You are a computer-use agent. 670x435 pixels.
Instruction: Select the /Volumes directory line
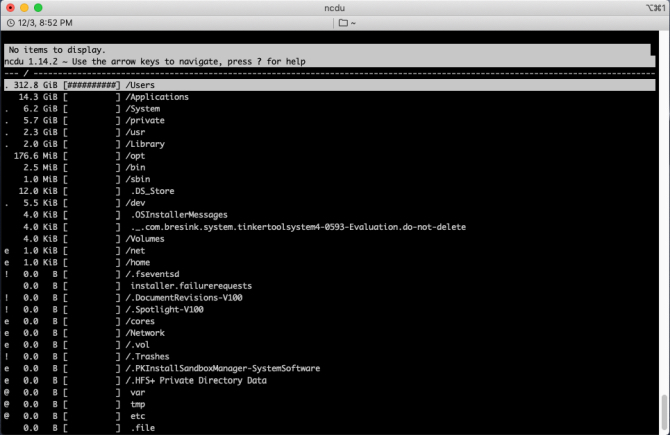tap(146, 239)
